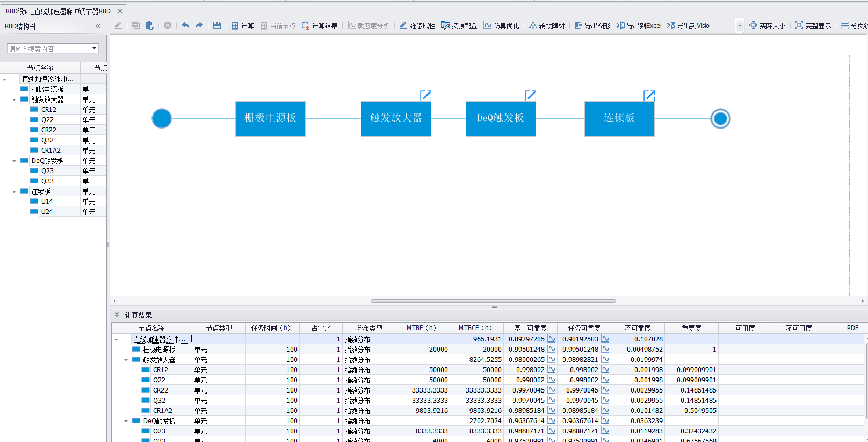Select the DeQ触发板 block in diagram
868x442 pixels.
click(x=501, y=118)
